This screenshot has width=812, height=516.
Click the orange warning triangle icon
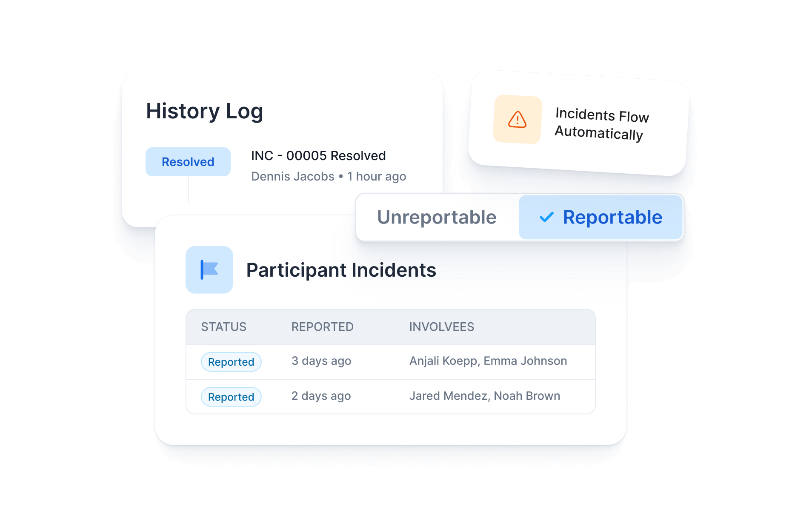pos(517,120)
